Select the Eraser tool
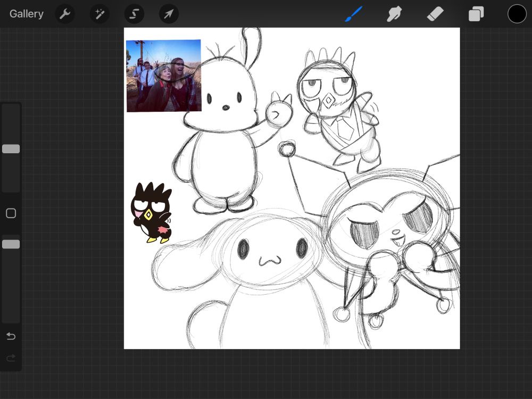The image size is (532, 399). [x=435, y=14]
